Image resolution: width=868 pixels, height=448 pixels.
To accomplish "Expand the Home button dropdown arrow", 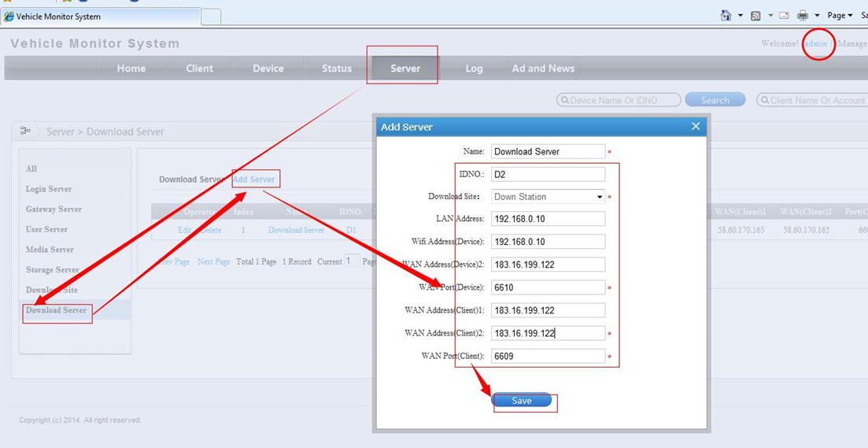I will coord(741,16).
